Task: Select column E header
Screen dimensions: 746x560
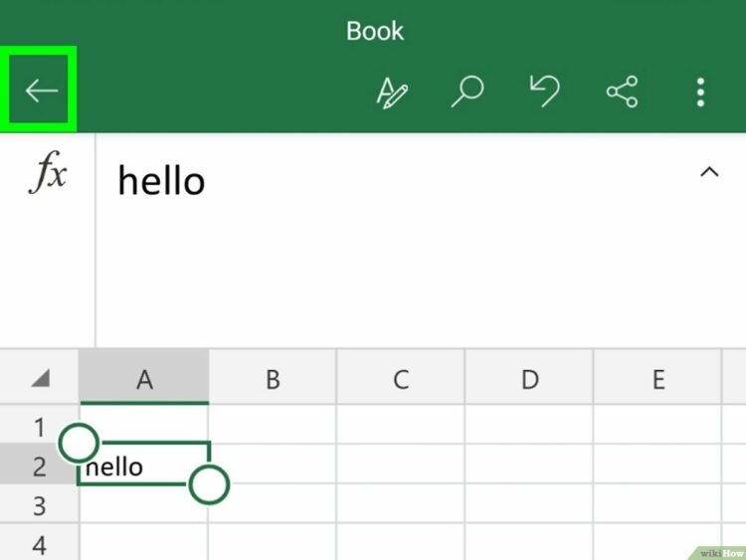Action: tap(657, 378)
